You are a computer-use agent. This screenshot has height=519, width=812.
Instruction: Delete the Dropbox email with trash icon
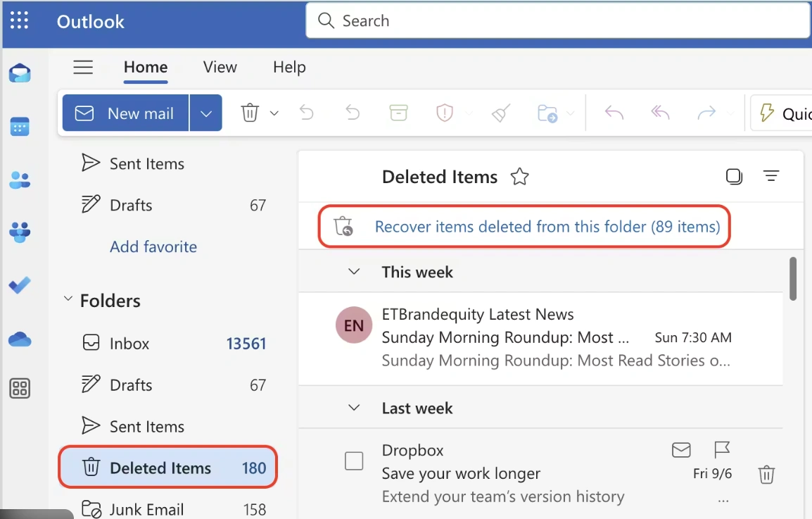[x=766, y=475]
